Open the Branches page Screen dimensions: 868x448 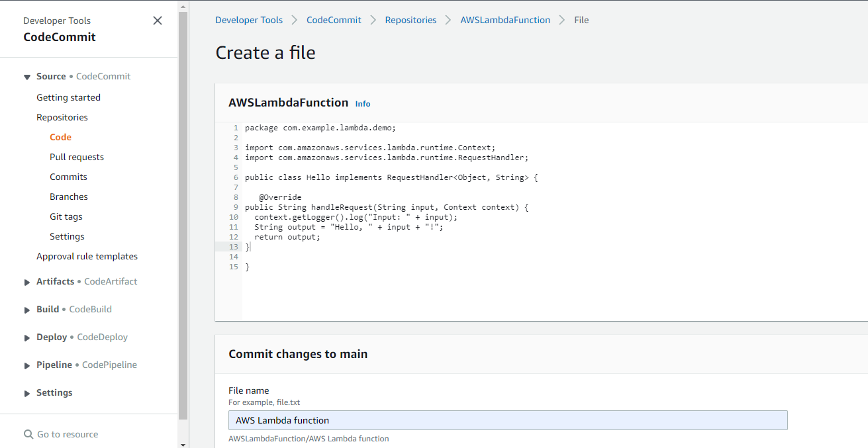pyautogui.click(x=69, y=197)
